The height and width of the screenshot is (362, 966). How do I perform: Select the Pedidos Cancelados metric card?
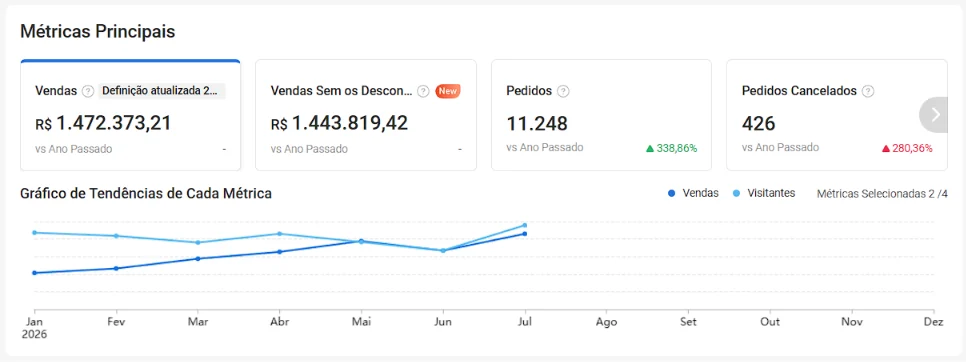click(837, 115)
